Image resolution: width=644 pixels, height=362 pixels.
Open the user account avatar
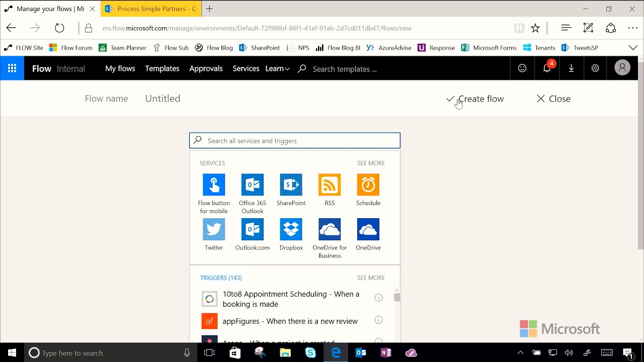(x=622, y=68)
